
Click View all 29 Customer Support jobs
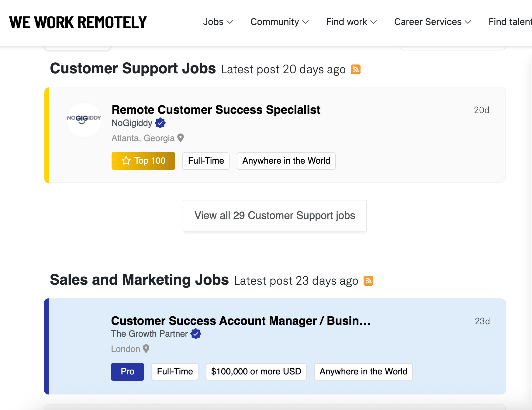coord(275,216)
